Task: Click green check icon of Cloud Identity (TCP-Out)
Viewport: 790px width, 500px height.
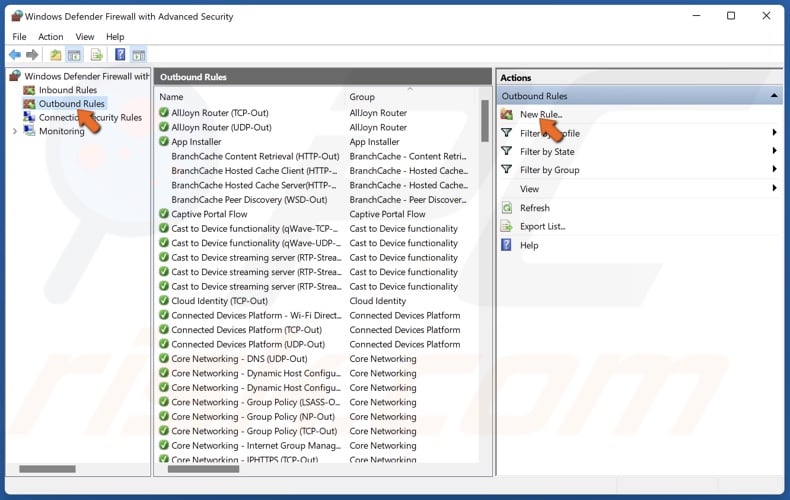Action: [164, 300]
